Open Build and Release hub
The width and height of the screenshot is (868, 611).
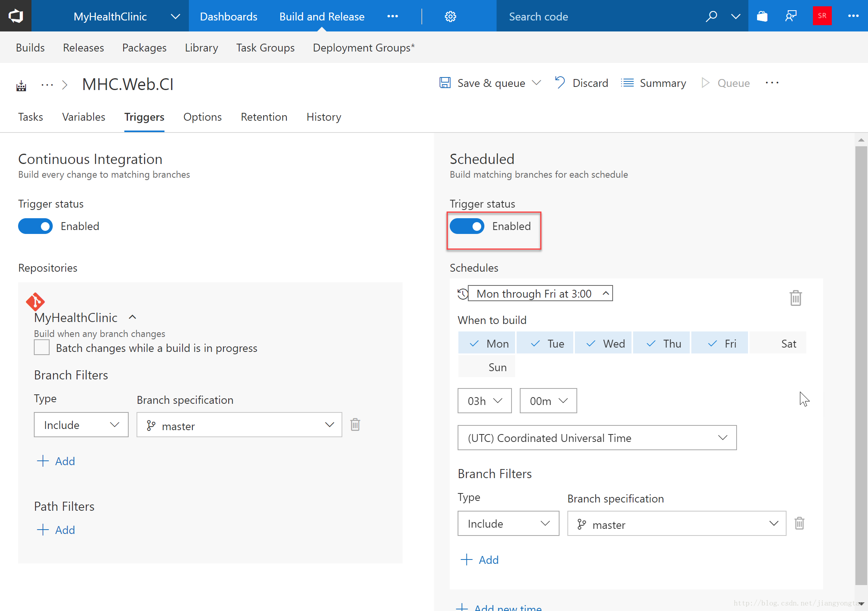[x=322, y=17]
